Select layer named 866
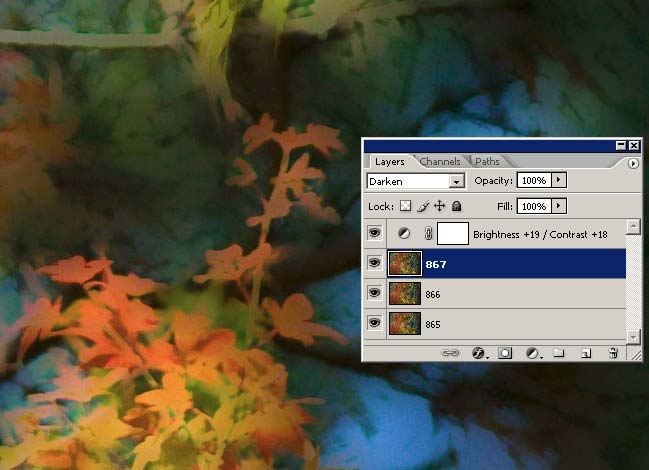Screen dimensions: 649x470 pyautogui.click(x=433, y=295)
